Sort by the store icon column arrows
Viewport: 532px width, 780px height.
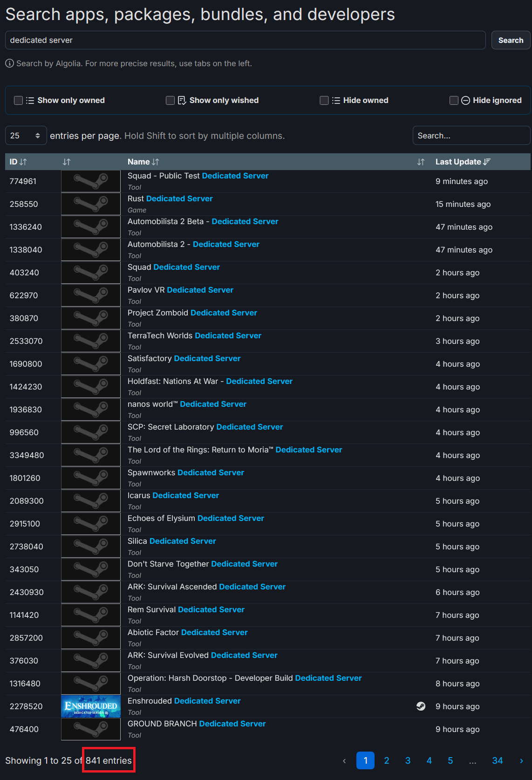click(421, 162)
